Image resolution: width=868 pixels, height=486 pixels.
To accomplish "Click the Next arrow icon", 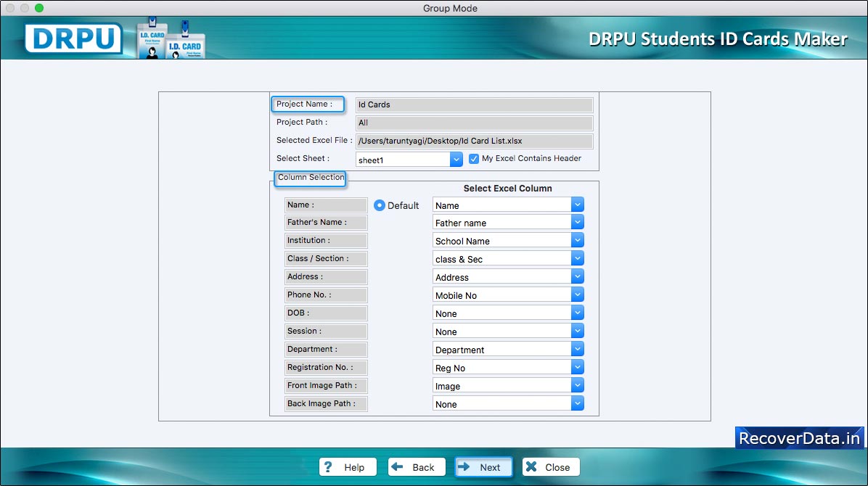I will [x=464, y=466].
